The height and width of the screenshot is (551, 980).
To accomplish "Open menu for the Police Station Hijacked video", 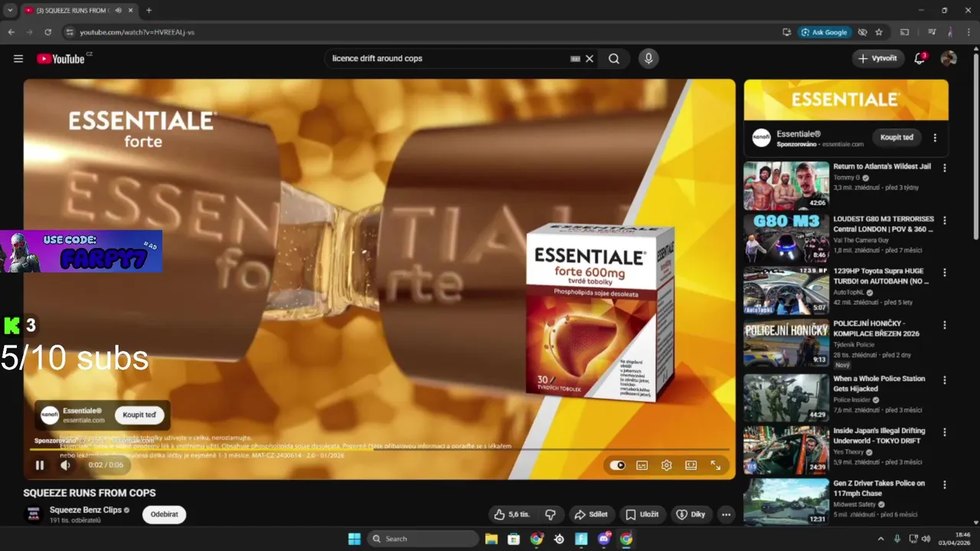I will pyautogui.click(x=944, y=380).
